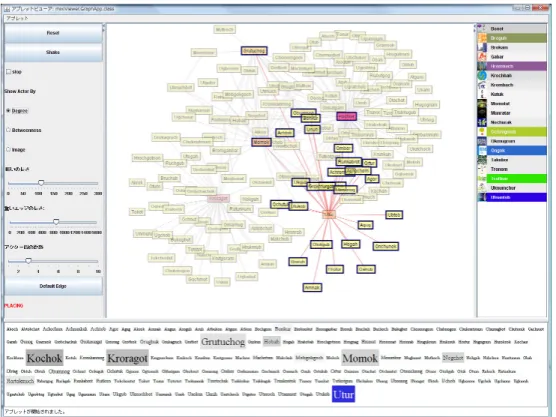The height and width of the screenshot is (417, 556).
Task: Click the house icon beside Krombach
Action: tap(482, 85)
